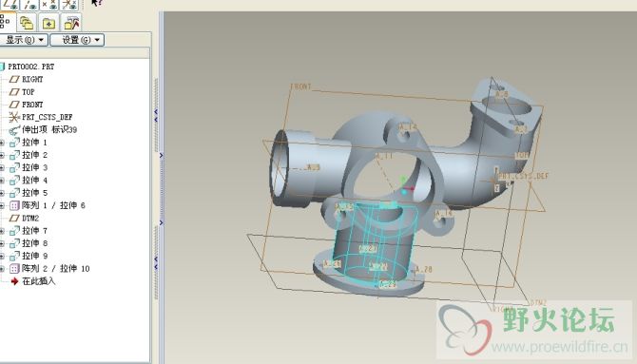Expand 阵列 2 / 拉伸 10 pattern node
The height and width of the screenshot is (364, 637).
[x=2, y=269]
